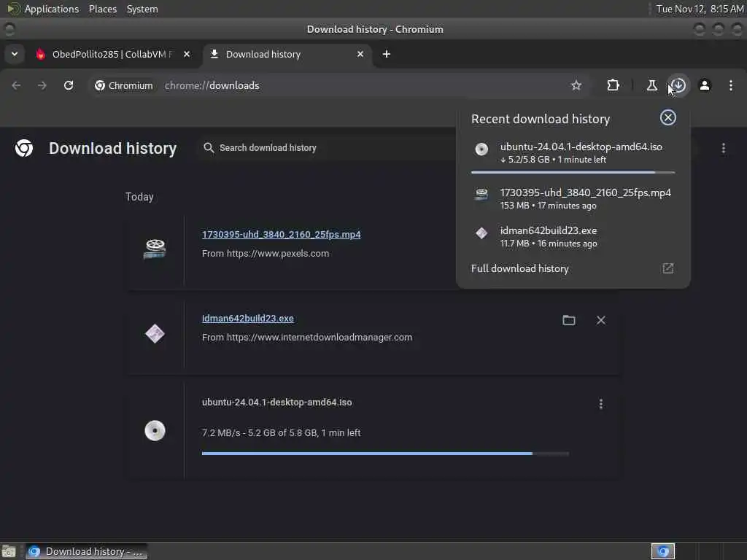747x560 pixels.
Task: Click the Today date heading
Action: [x=139, y=197]
